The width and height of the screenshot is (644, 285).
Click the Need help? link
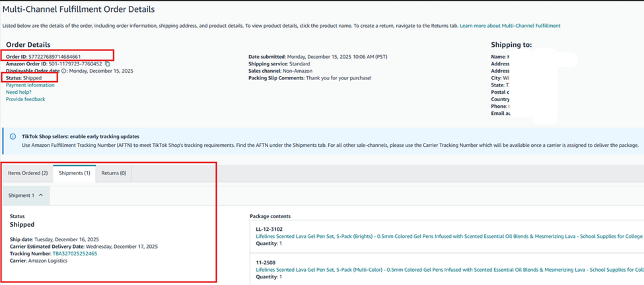coord(18,93)
